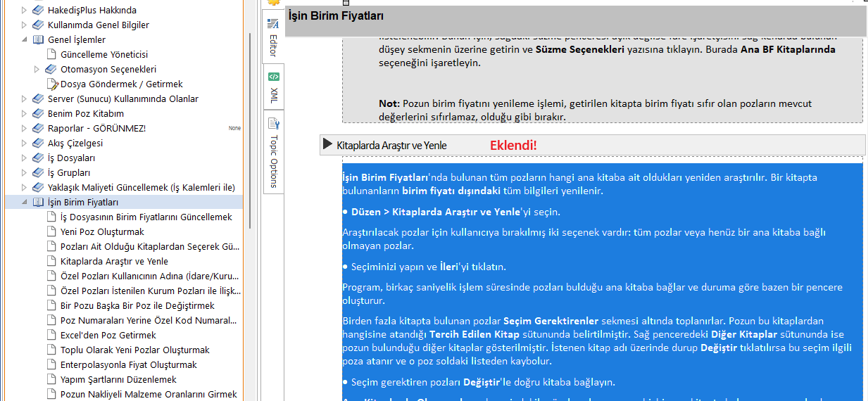Click the red Eklendi! text

coord(513,146)
